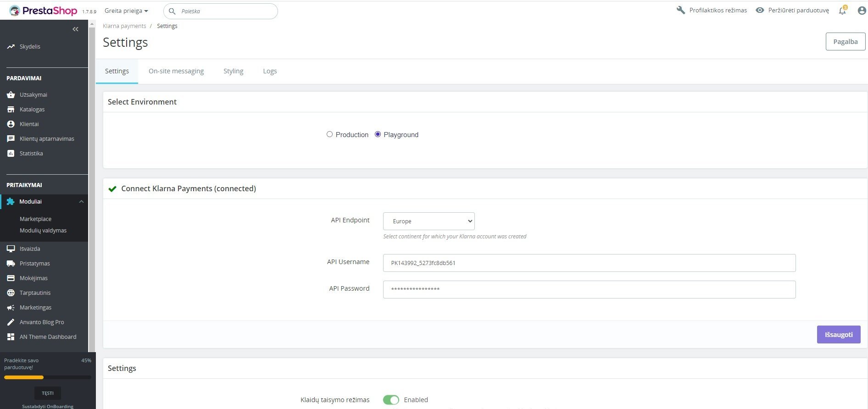This screenshot has height=409, width=868.
Task: Click the Pristatymas truck icon
Action: coord(11,264)
